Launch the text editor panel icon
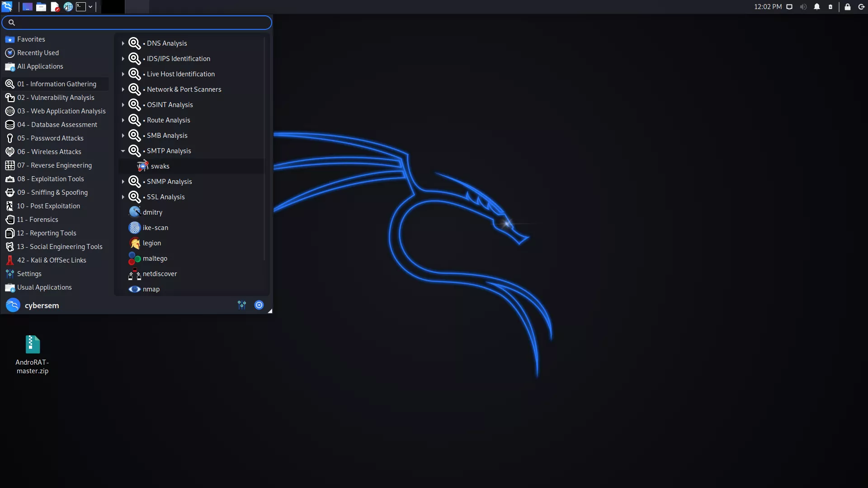Image resolution: width=868 pixels, height=488 pixels. [x=55, y=7]
